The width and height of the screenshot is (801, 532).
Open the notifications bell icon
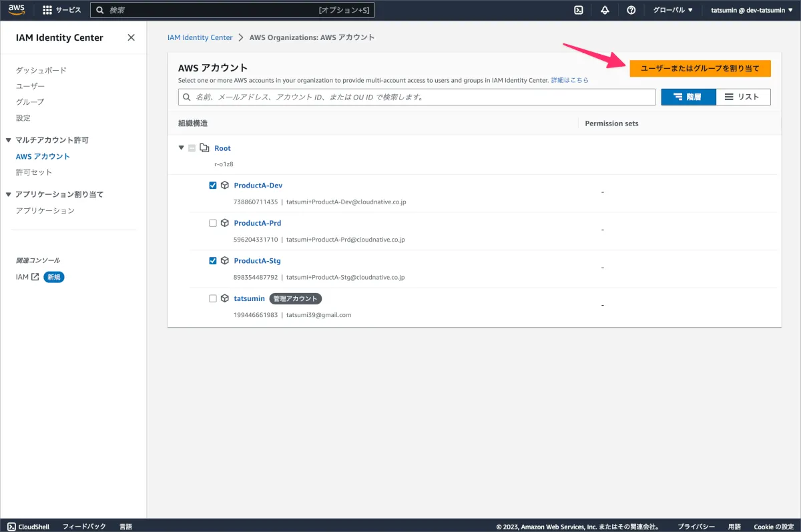605,10
